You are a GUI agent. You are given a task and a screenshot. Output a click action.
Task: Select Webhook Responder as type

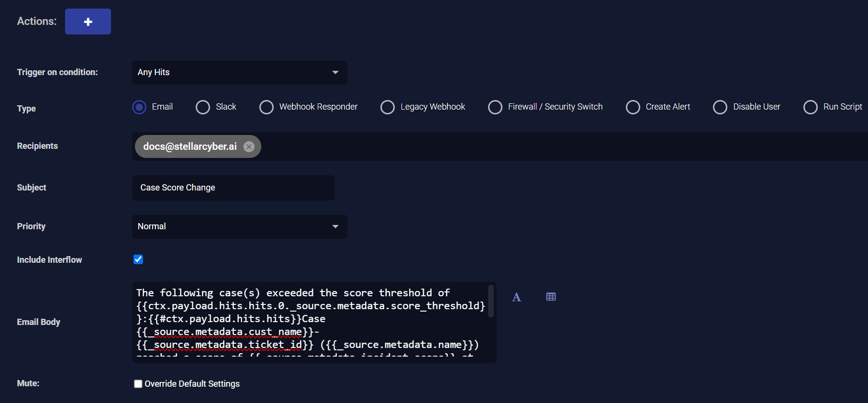click(x=267, y=107)
